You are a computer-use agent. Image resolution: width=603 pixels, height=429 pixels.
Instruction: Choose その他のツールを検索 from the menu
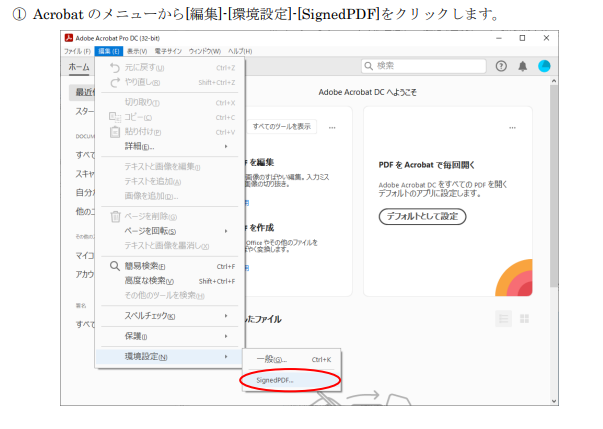(x=170, y=296)
